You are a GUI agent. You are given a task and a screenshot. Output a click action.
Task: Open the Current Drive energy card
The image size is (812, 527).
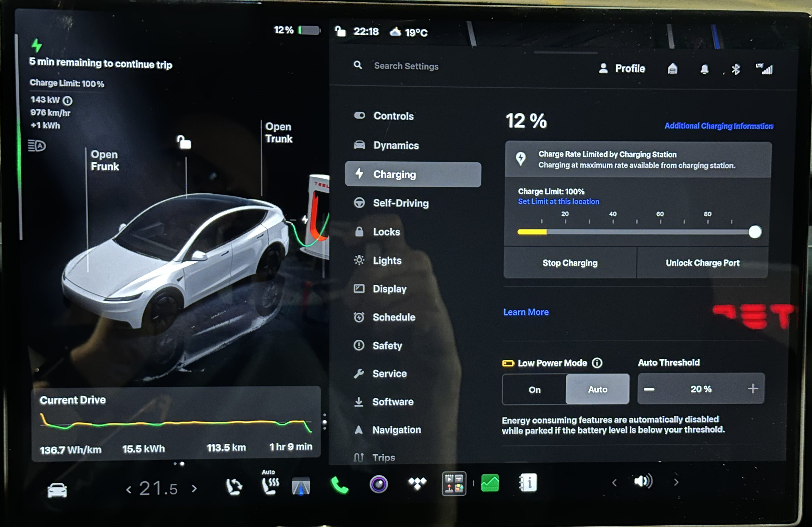click(176, 423)
